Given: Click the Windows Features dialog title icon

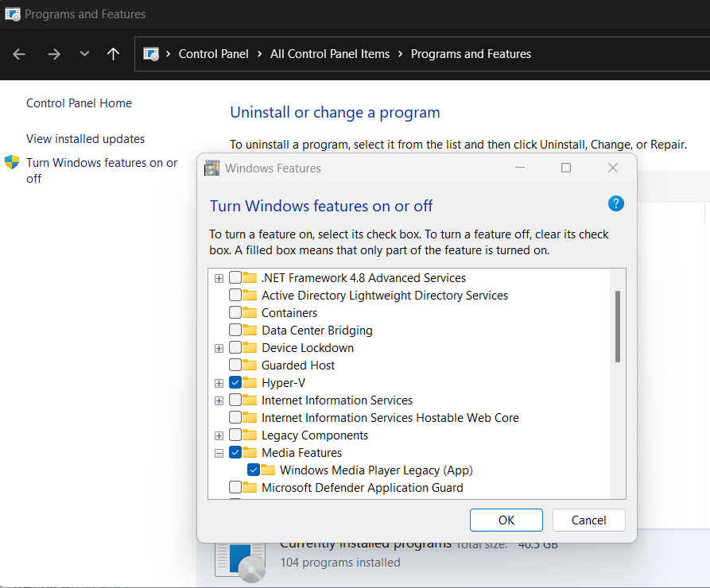Looking at the screenshot, I should [x=212, y=168].
